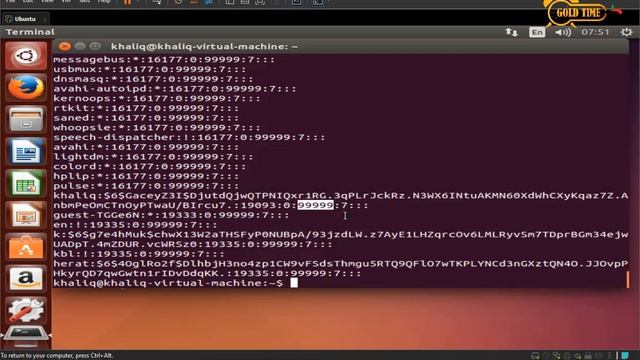Click the highlighted 99999 in khaliq's entry
640x360 pixels.
click(315, 205)
